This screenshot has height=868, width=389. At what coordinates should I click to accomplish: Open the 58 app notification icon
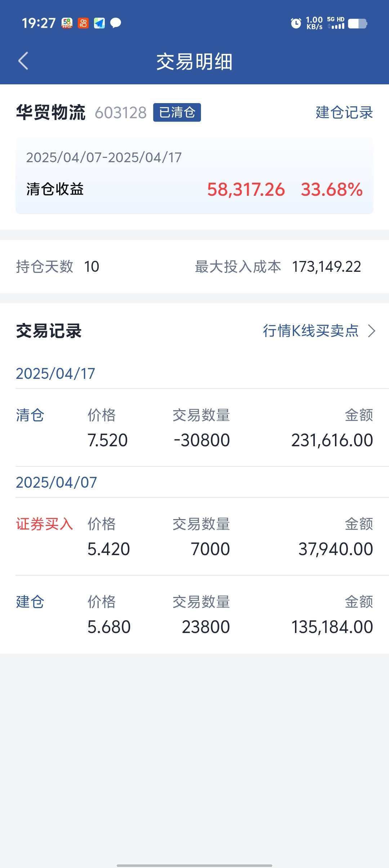[x=67, y=23]
